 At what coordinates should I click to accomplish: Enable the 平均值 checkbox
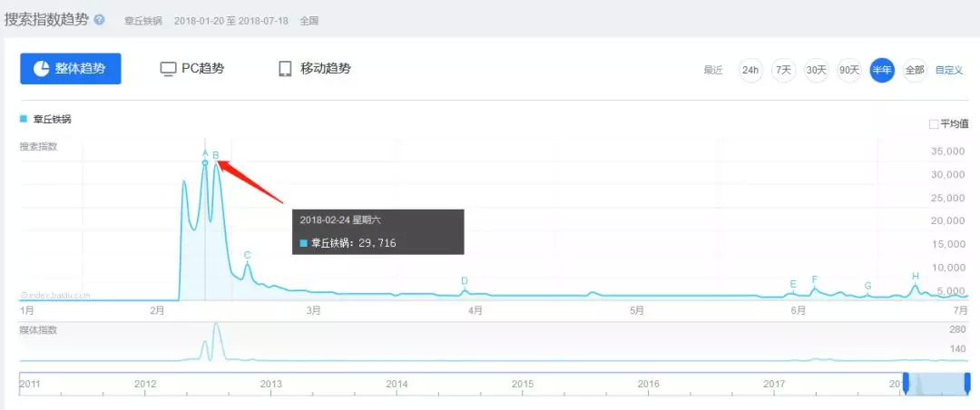click(934, 123)
